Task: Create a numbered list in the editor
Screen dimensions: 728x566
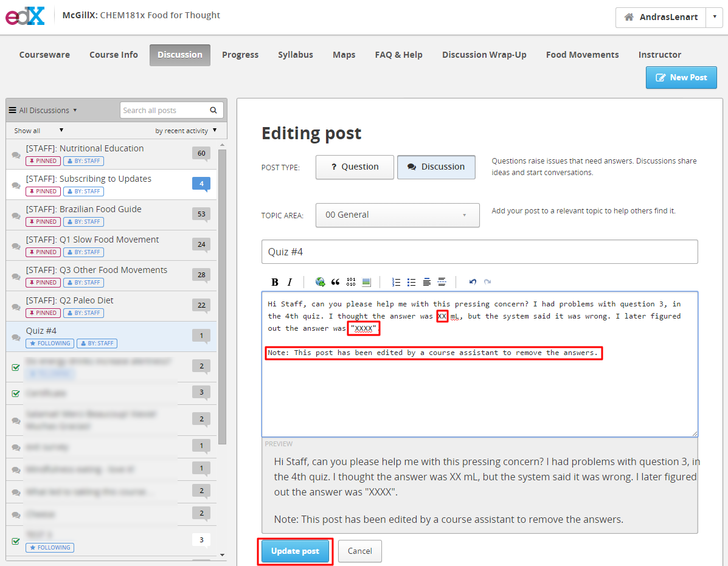Action: 396,282
